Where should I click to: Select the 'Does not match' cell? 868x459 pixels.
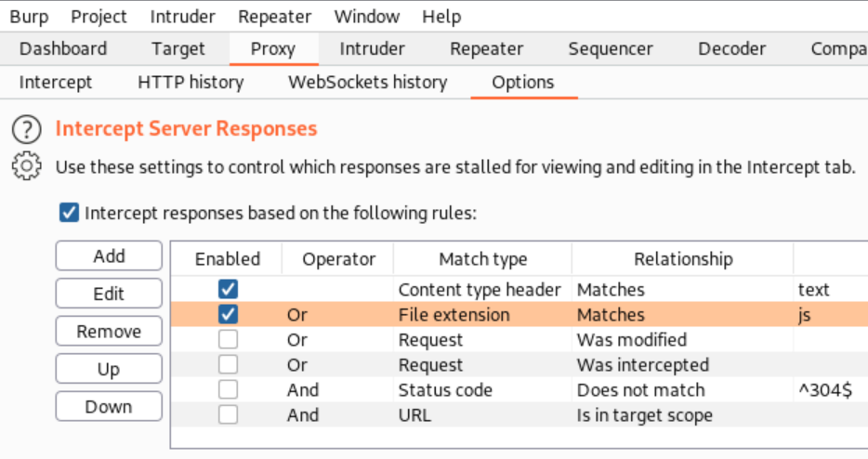coord(683,390)
